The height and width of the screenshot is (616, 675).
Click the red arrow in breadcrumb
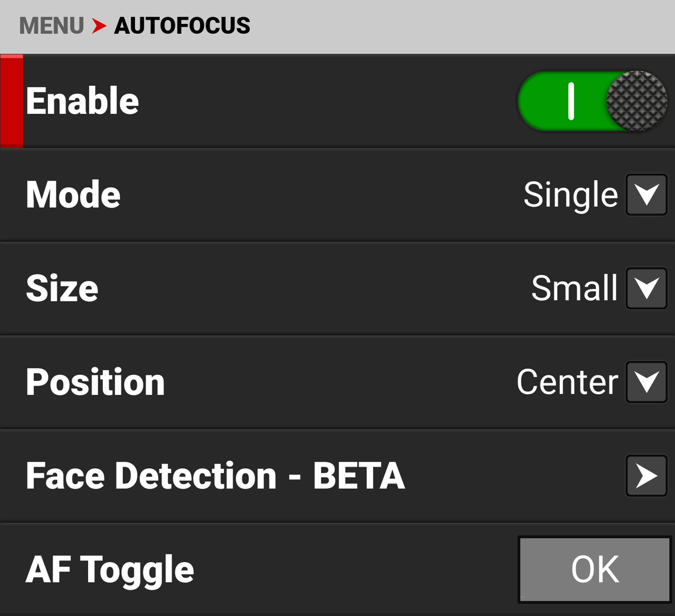tap(99, 26)
